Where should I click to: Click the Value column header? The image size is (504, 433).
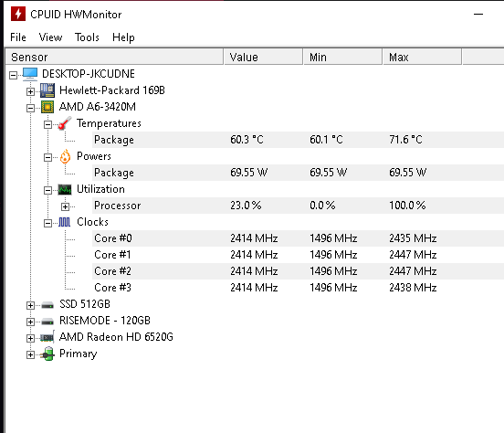tap(263, 57)
